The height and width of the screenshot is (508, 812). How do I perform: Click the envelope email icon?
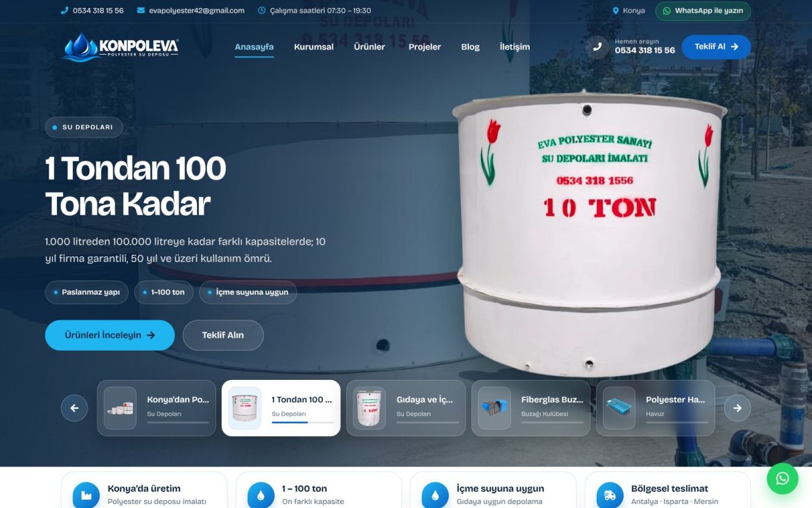141,11
